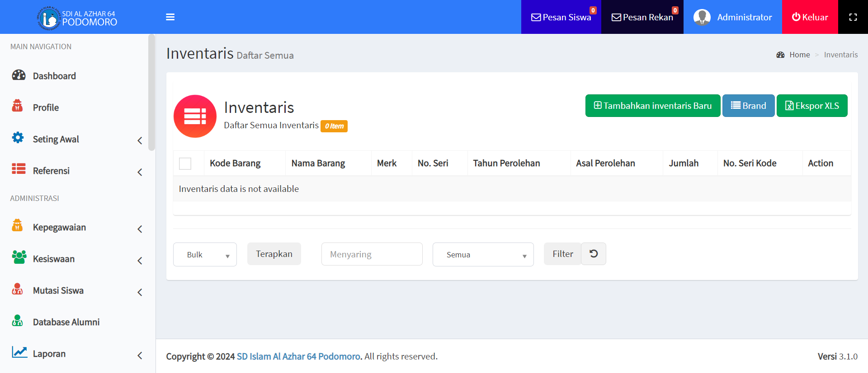Expand the Seting Awal submenu
Image resolution: width=868 pixels, height=373 pixels.
pyautogui.click(x=140, y=140)
